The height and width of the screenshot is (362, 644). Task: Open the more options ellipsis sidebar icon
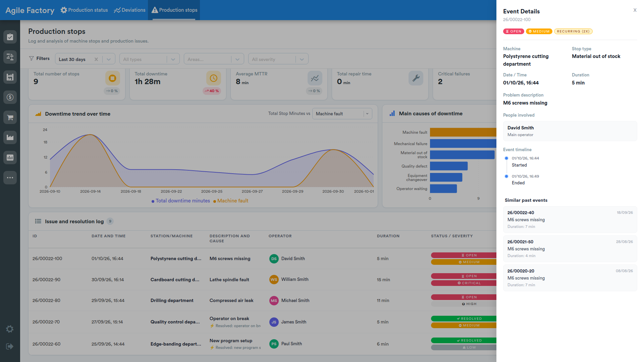pyautogui.click(x=10, y=178)
